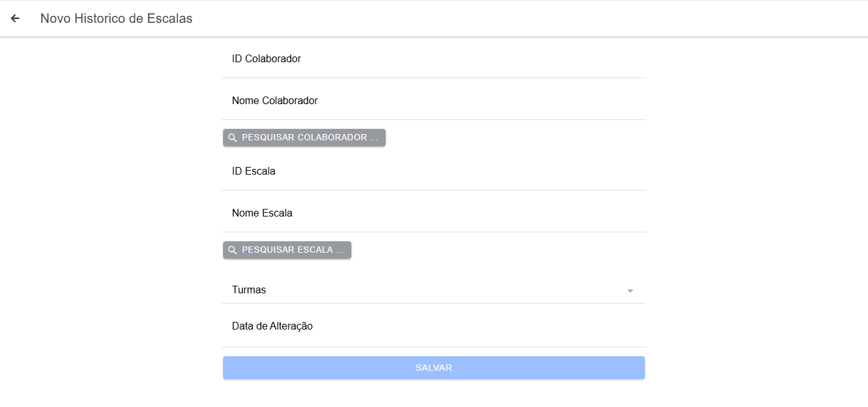Image resolution: width=868 pixels, height=407 pixels.
Task: Click the ID Colaborador label text
Action: [x=266, y=59]
